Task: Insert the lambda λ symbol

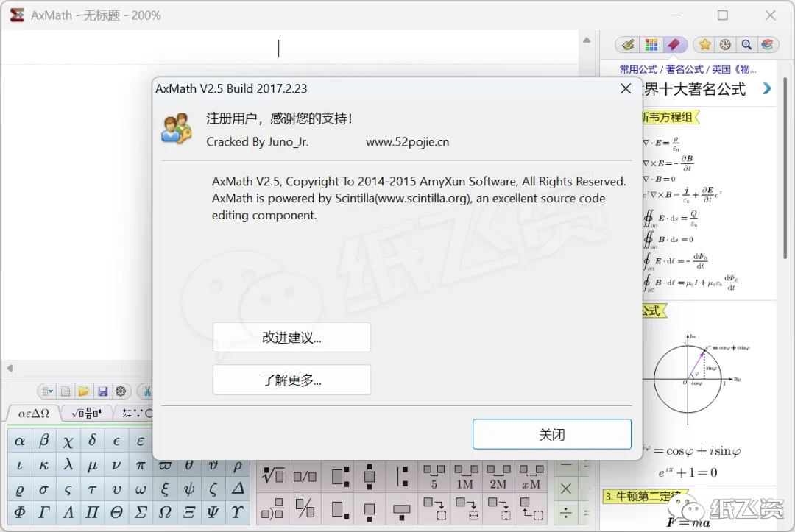Action: tap(68, 464)
